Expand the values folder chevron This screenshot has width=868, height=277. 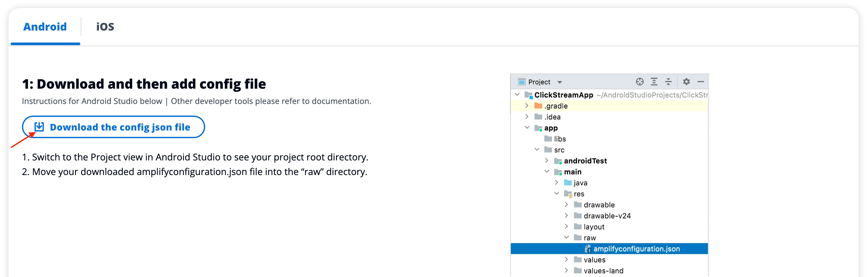point(566,259)
